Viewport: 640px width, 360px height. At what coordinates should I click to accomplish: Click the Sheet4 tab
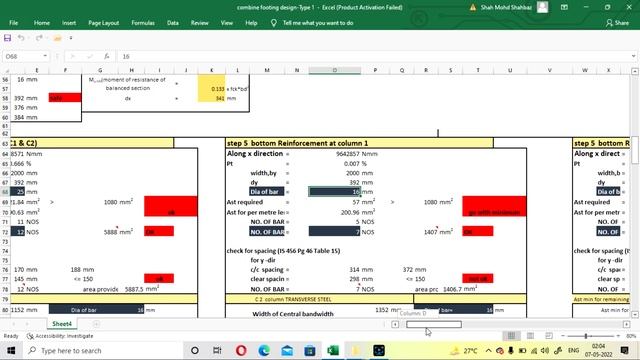coord(62,324)
